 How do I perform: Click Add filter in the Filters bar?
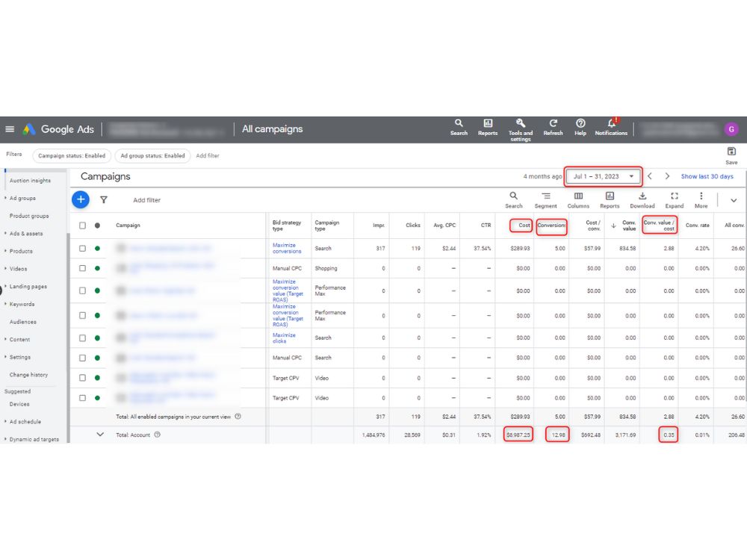208,156
